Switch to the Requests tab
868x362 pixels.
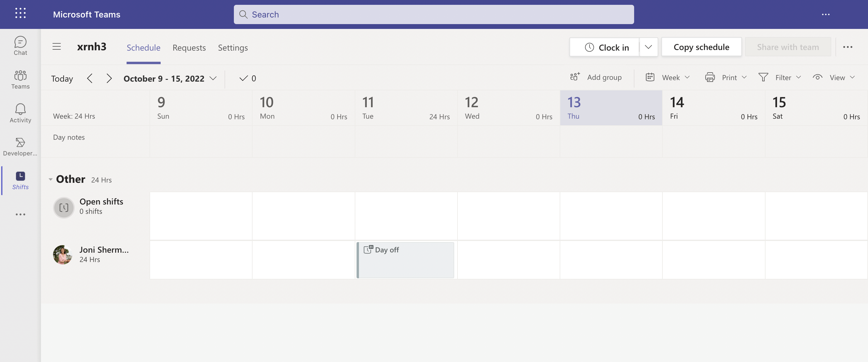pyautogui.click(x=189, y=48)
